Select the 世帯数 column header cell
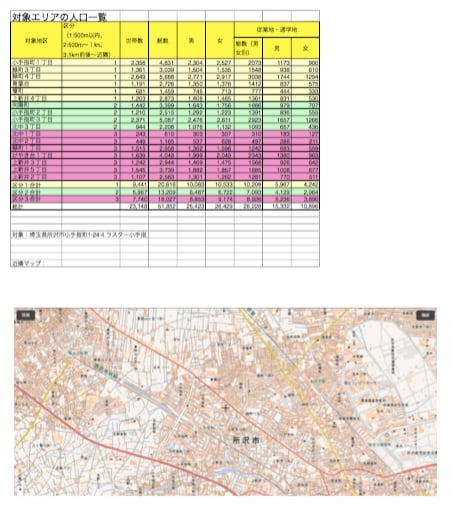Screen dimensions: 453x523 click(x=134, y=40)
